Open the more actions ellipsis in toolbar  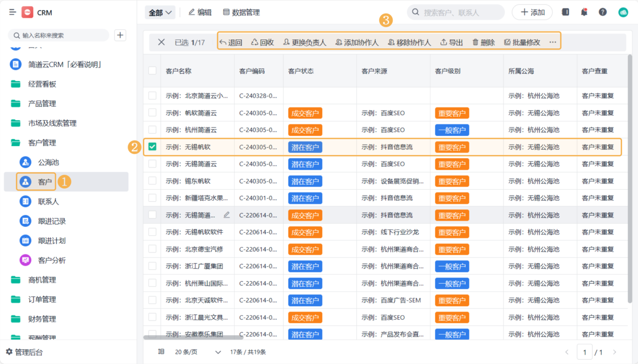click(552, 43)
